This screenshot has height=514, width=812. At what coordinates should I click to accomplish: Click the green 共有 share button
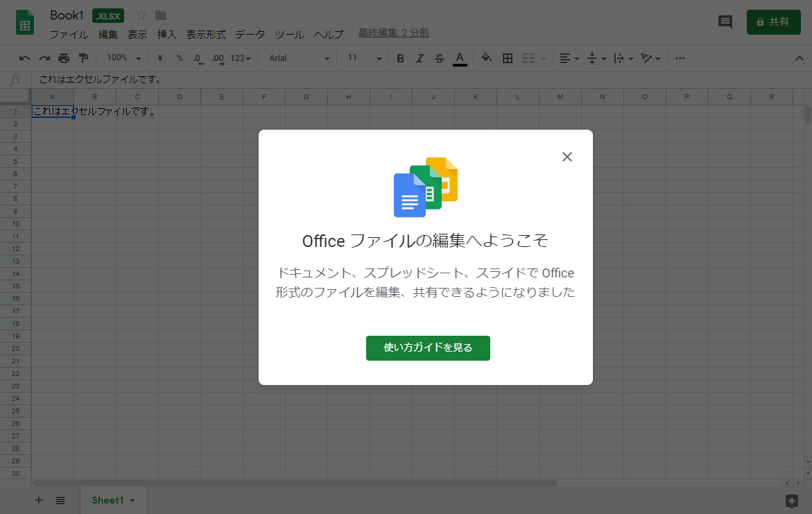pyautogui.click(x=774, y=22)
